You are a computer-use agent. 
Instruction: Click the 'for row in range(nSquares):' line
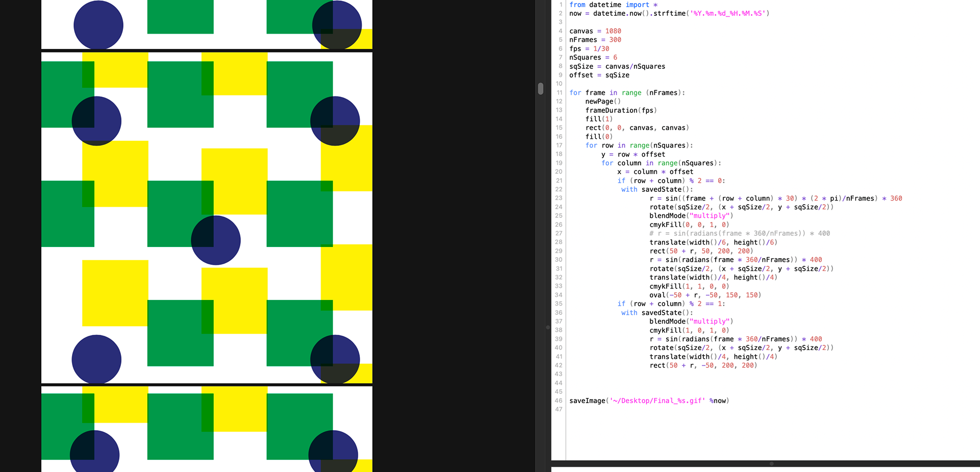(x=639, y=145)
